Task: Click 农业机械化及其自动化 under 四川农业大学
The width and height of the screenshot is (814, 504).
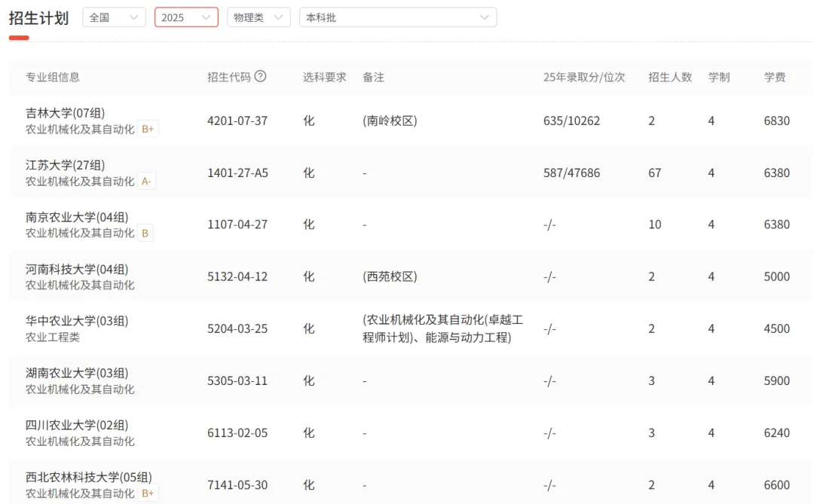Action: (x=80, y=441)
